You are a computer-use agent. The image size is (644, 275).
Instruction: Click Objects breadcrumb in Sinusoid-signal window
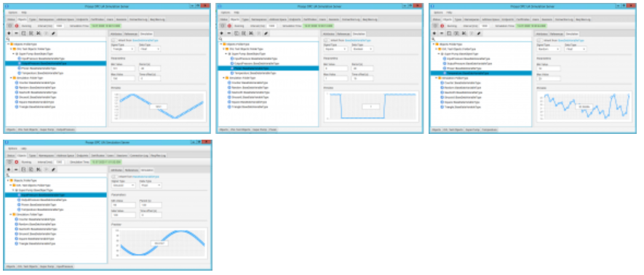10,266
